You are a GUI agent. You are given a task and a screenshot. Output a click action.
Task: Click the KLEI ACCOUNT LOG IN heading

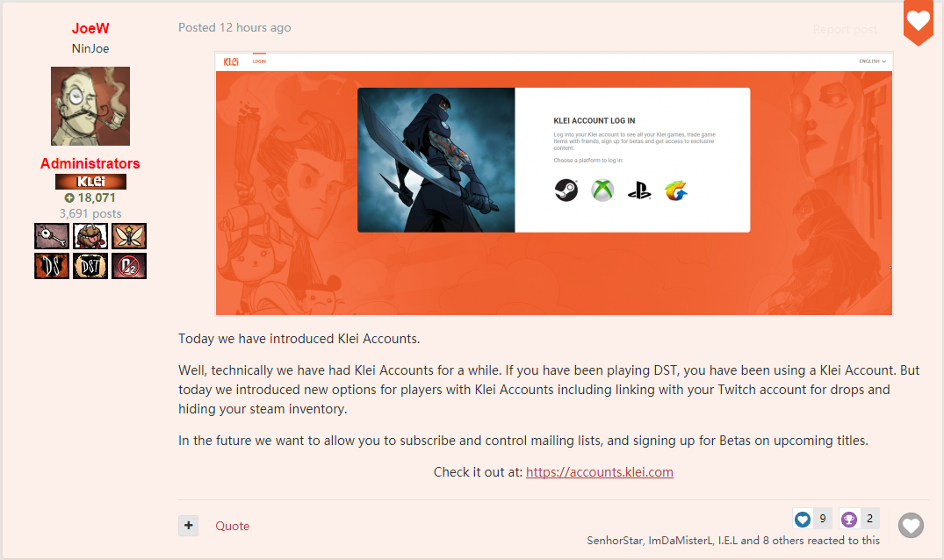pos(595,120)
